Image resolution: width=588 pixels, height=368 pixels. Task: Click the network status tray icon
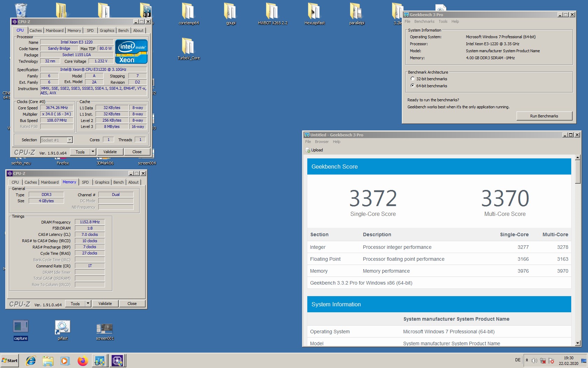click(543, 361)
